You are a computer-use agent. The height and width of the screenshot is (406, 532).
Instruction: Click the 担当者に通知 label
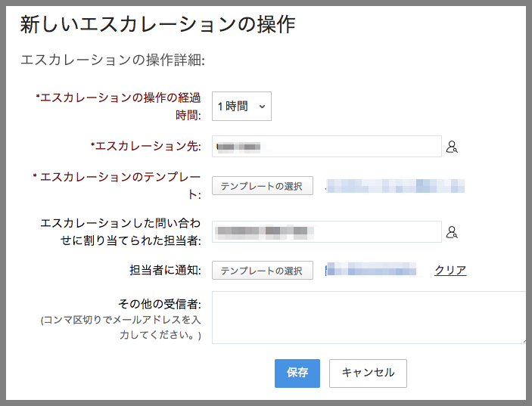165,270
